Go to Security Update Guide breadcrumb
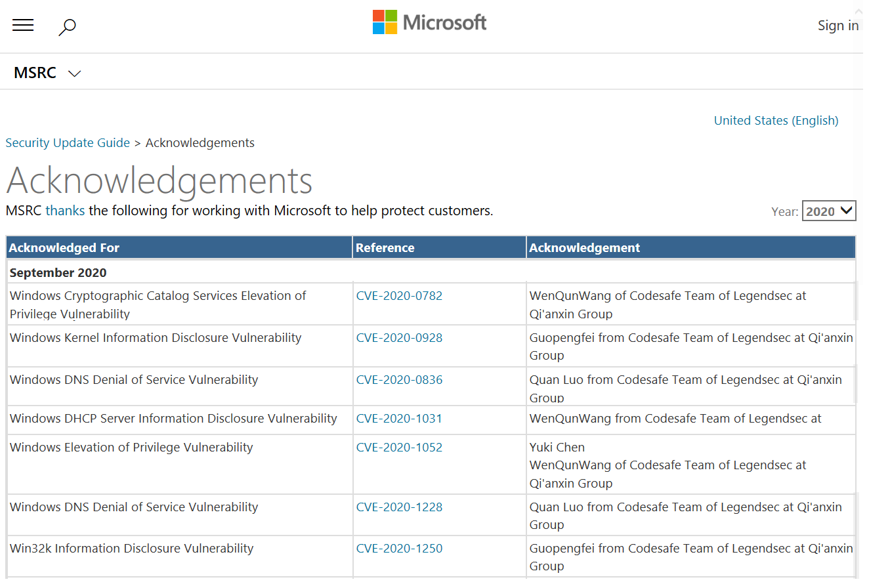The image size is (869, 588). click(68, 142)
